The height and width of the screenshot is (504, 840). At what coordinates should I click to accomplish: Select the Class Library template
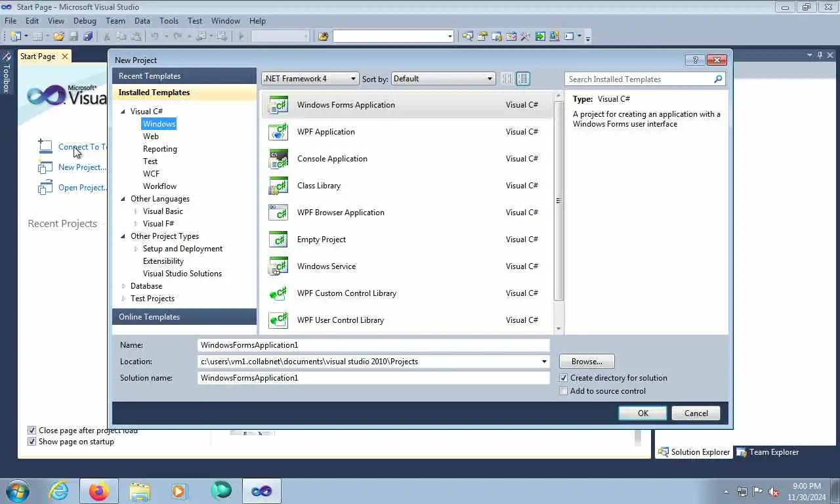point(407,186)
